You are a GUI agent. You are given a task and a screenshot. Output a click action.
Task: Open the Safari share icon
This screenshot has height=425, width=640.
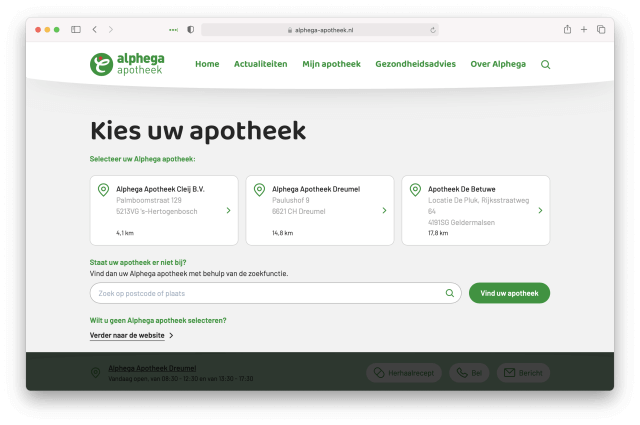pos(567,29)
